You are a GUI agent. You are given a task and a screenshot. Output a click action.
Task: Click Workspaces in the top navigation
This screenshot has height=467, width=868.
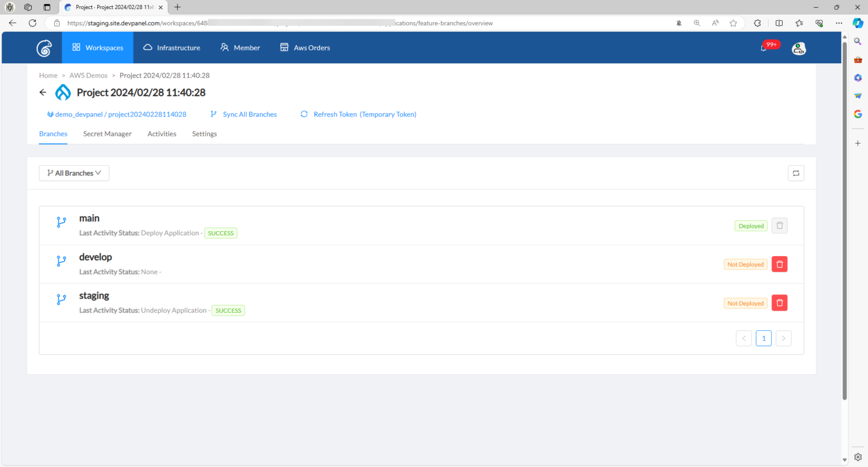(97, 47)
